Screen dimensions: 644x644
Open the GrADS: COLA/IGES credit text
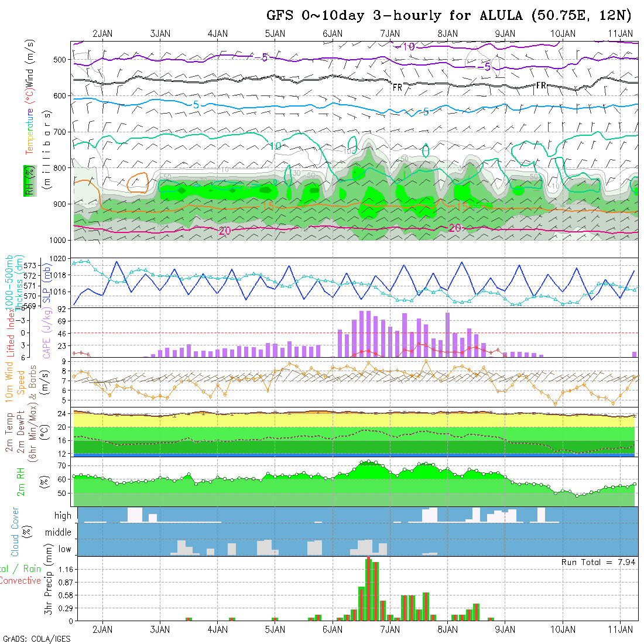(x=36, y=639)
